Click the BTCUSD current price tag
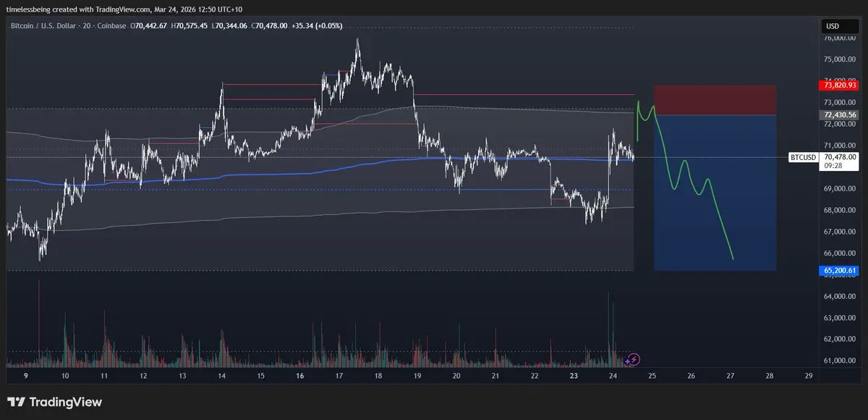 coord(804,157)
